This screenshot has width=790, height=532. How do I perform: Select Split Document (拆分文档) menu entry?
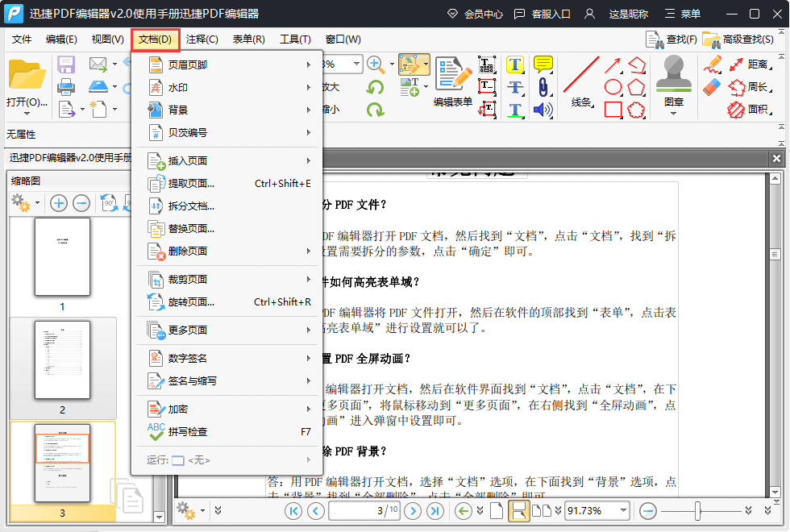pos(191,206)
